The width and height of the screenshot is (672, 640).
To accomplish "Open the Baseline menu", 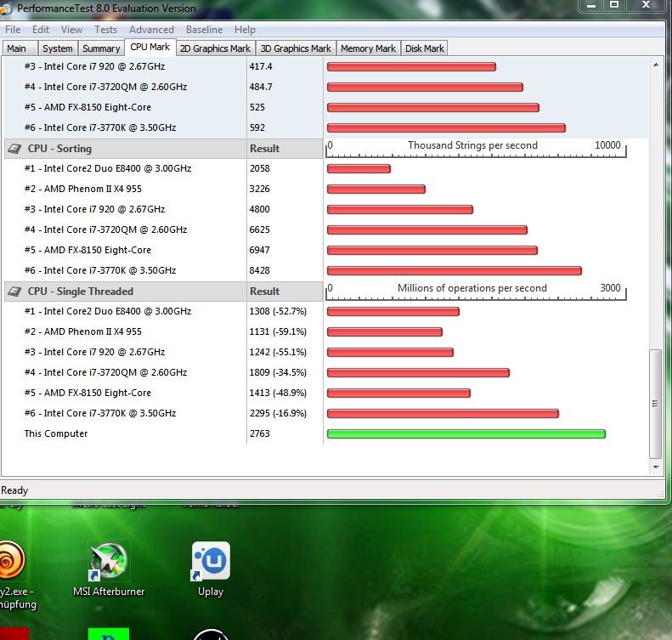I will click(204, 30).
